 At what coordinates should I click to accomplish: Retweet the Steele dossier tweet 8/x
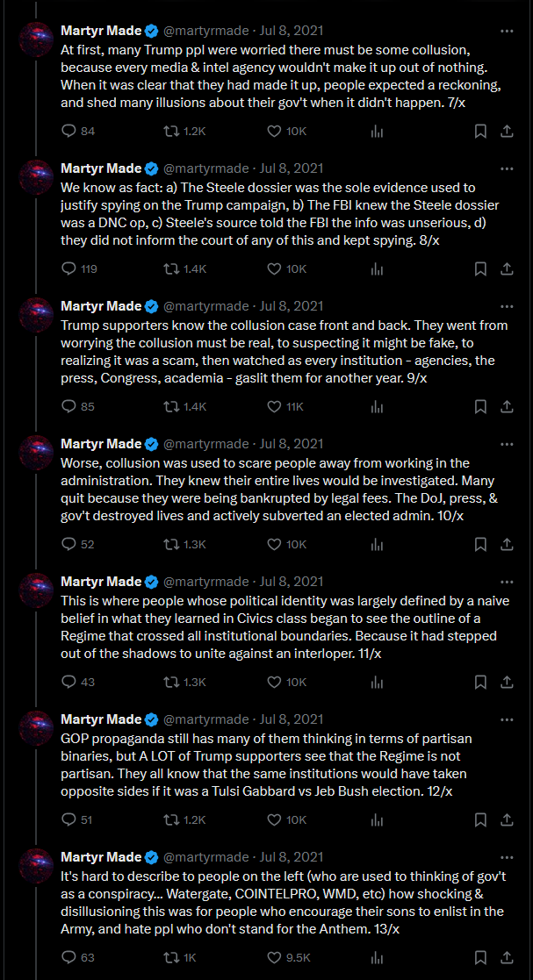pos(170,268)
